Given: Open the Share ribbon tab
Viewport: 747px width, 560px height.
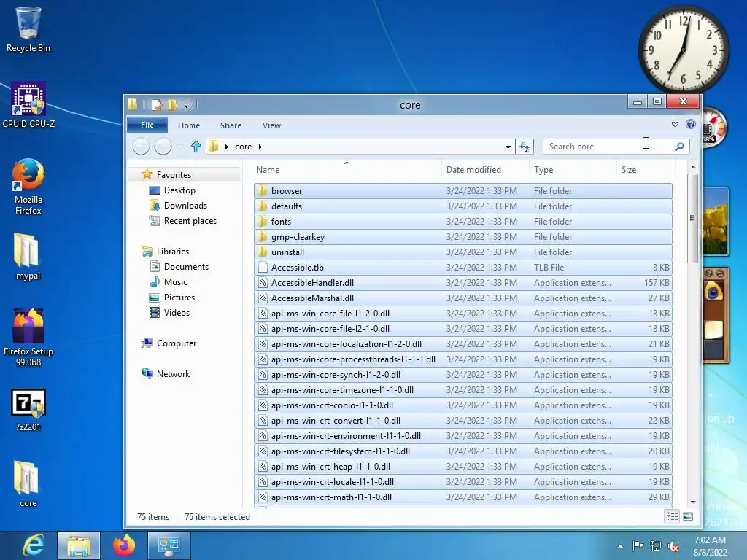Looking at the screenshot, I should click(x=231, y=125).
